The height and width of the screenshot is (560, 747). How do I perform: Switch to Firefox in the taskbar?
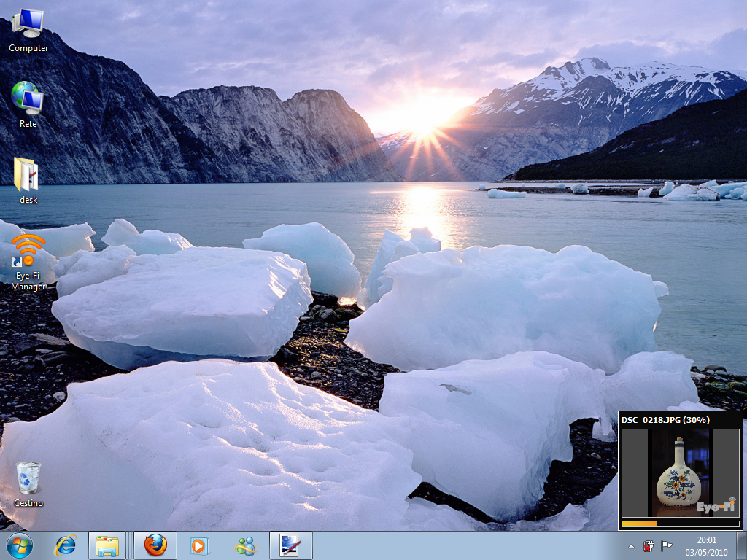(x=155, y=545)
